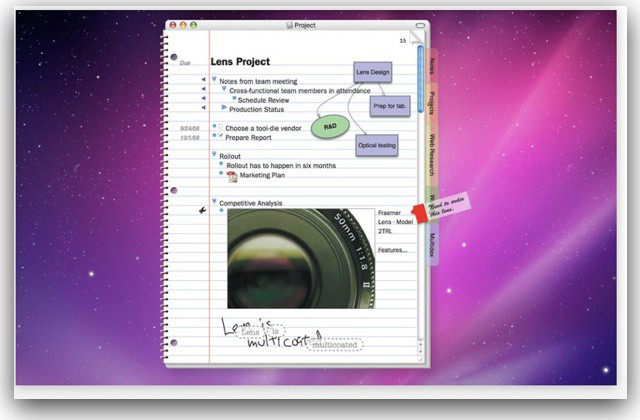Click the Need to order this lens sticky note
640x420 pixels.
coord(447,206)
